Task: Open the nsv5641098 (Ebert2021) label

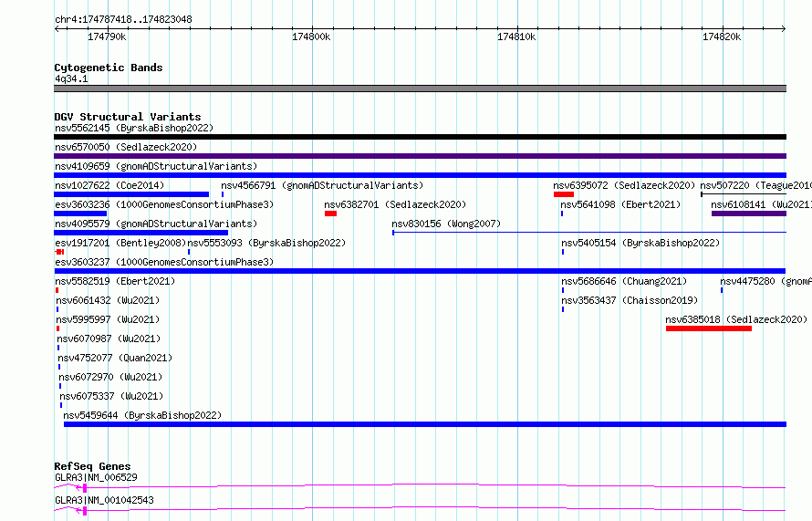Action: click(x=620, y=204)
